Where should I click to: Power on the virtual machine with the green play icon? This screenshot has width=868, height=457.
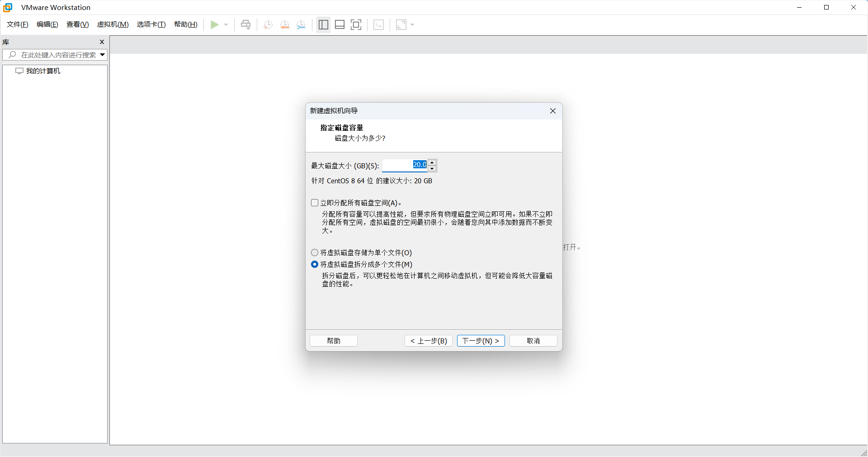point(214,24)
